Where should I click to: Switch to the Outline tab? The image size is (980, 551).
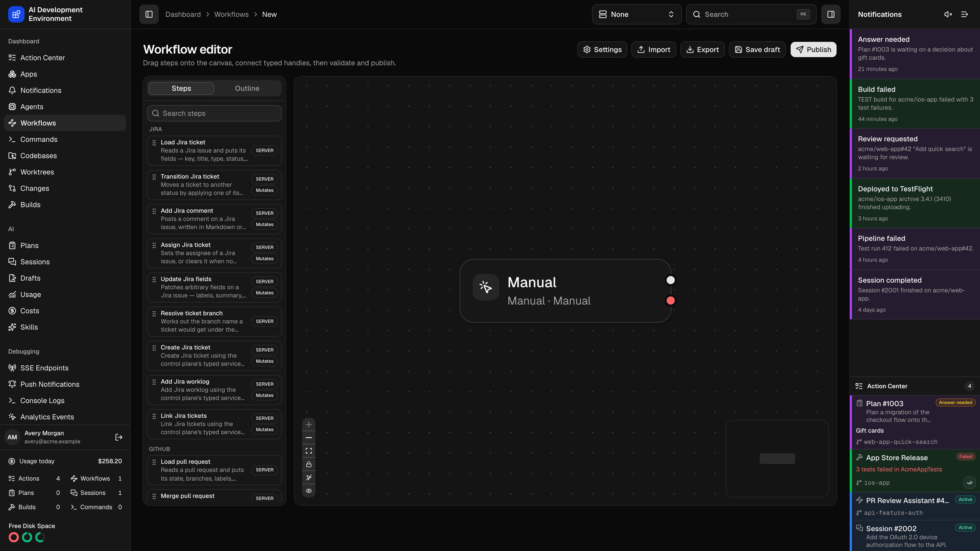(247, 88)
